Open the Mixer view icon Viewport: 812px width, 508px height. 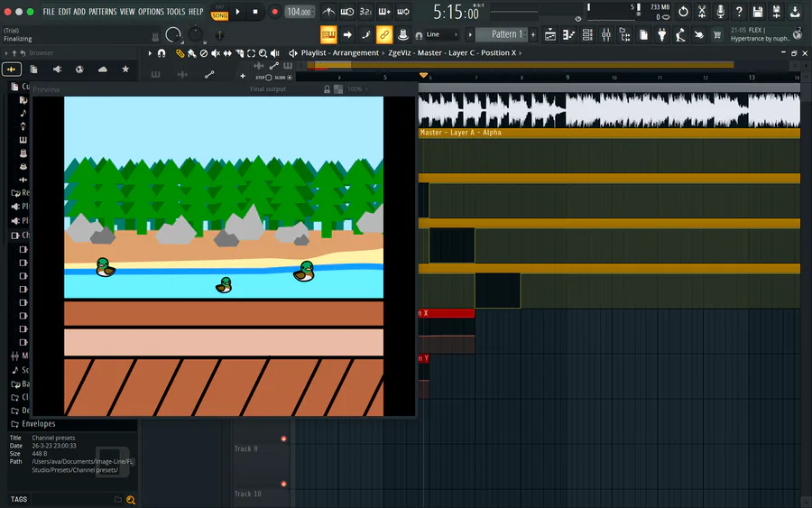tap(606, 34)
